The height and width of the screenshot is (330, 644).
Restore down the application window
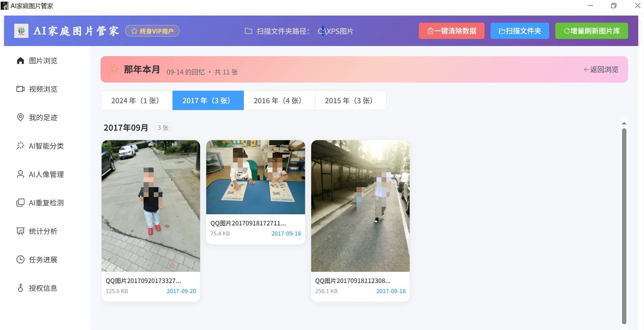coord(614,6)
